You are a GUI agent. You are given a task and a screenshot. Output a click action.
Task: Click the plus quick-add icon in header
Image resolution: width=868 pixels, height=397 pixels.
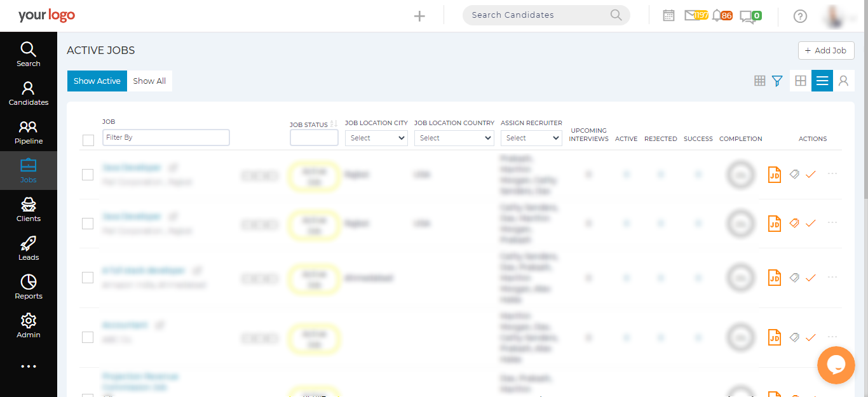tap(419, 16)
